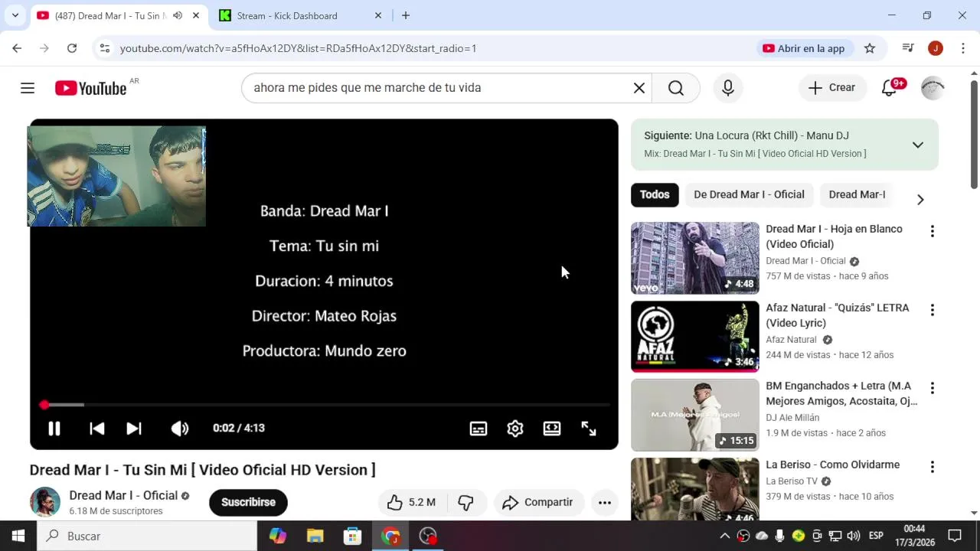The image size is (980, 551).
Task: Switch to Stream - Kick Dashboard tab
Action: tap(286, 15)
